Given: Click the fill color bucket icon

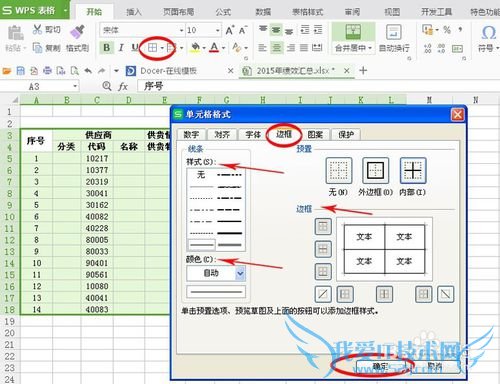Looking at the screenshot, I should (x=195, y=48).
